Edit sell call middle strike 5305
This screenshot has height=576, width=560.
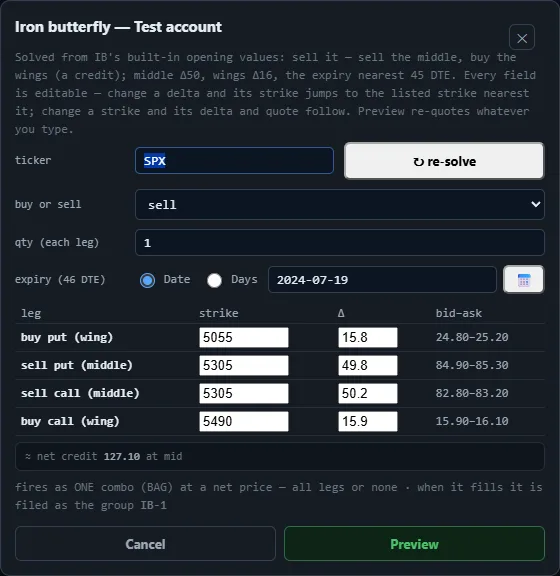pos(244,393)
